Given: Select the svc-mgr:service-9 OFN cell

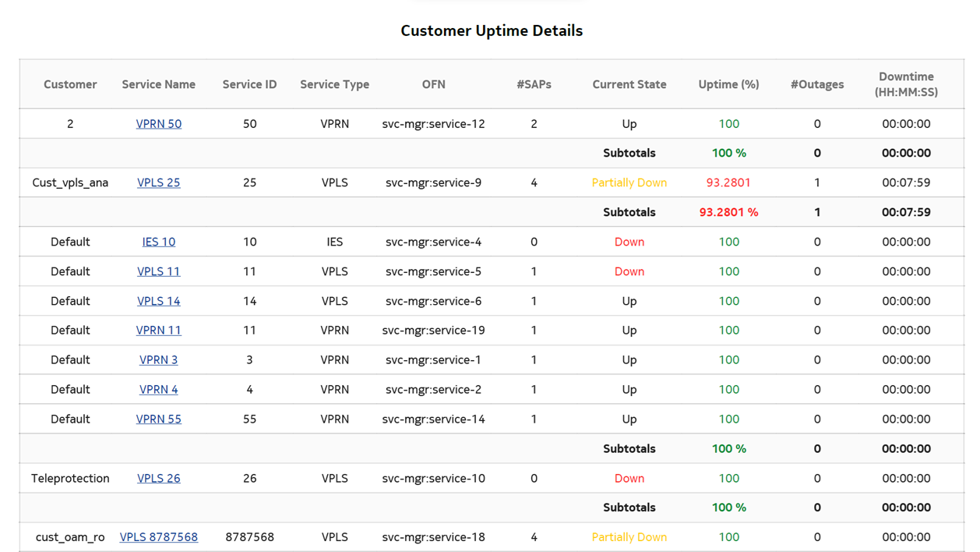Looking at the screenshot, I should point(433,182).
